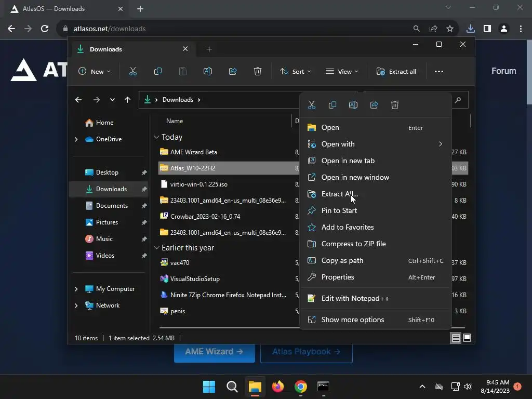Switch to details view icon in status bar
The image size is (532, 399).
[x=456, y=338]
